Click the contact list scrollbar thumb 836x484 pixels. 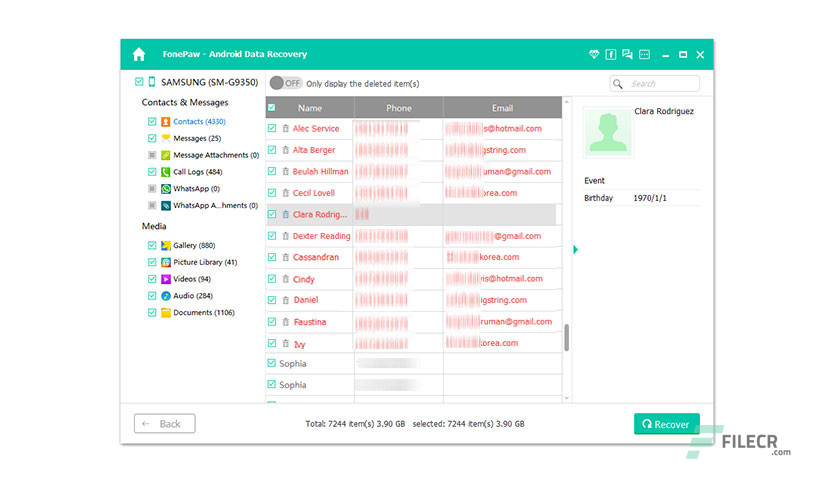566,337
